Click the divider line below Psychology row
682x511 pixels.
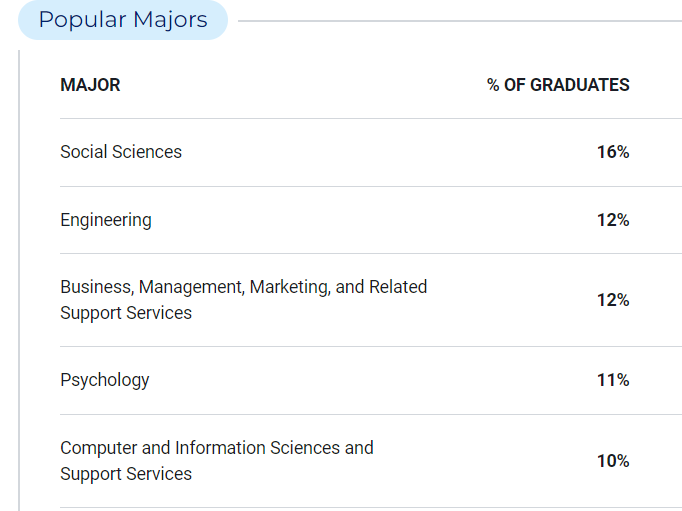click(371, 414)
